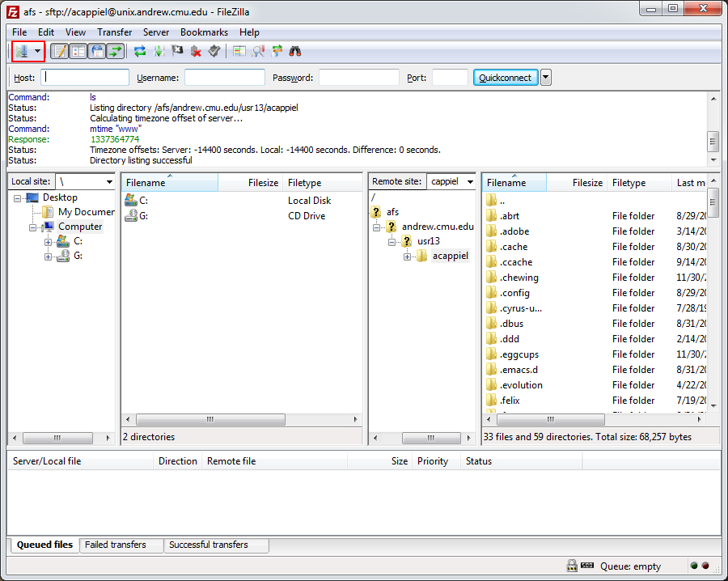Select the parent directory '..' folder

595,201
